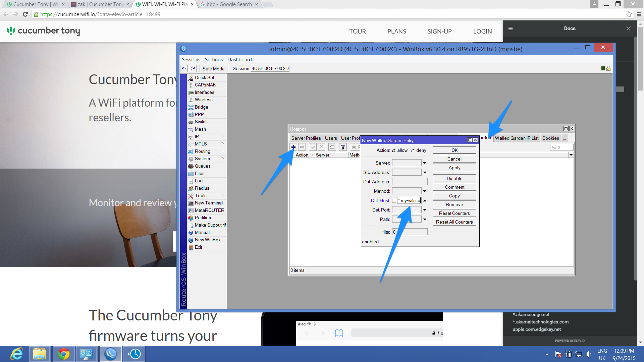Open the Hotspot list column dropdown arrow
This screenshot has width=644, height=362.
click(571, 155)
